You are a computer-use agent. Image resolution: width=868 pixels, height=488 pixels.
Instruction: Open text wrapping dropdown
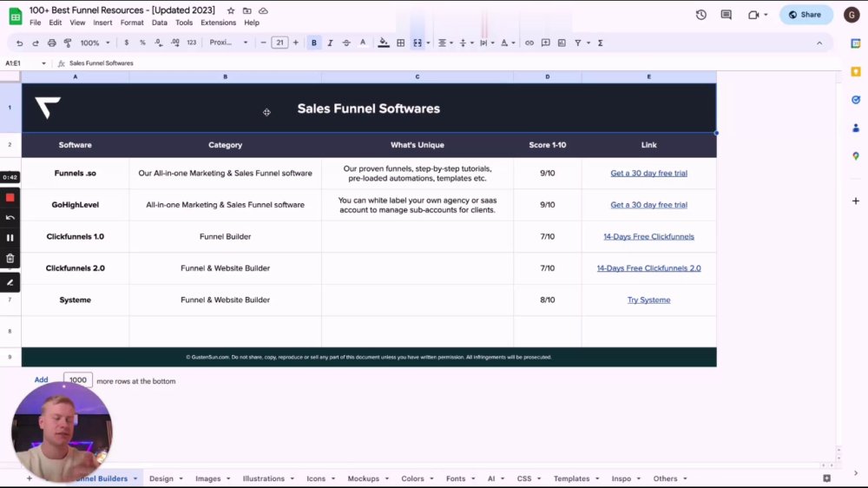pos(487,43)
